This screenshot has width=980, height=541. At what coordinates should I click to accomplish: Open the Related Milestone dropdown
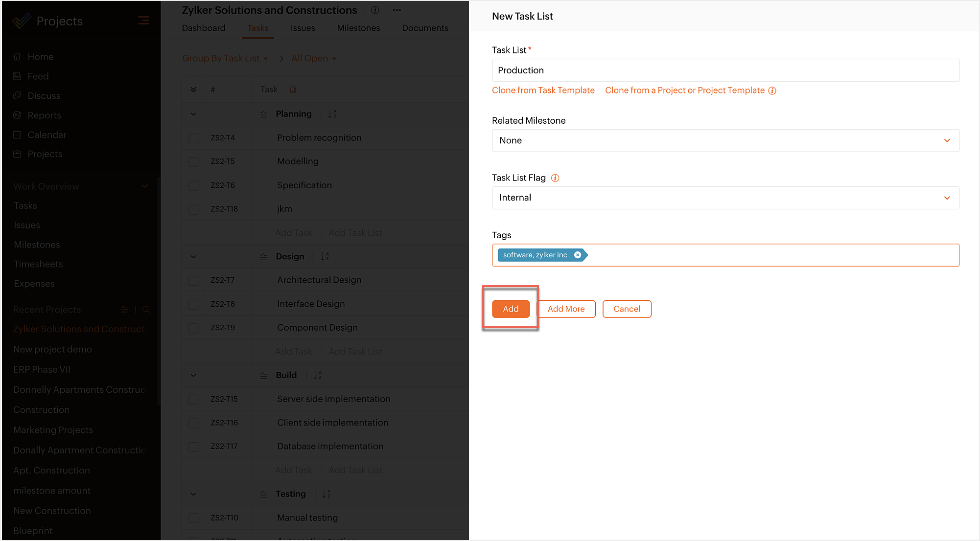coord(725,140)
